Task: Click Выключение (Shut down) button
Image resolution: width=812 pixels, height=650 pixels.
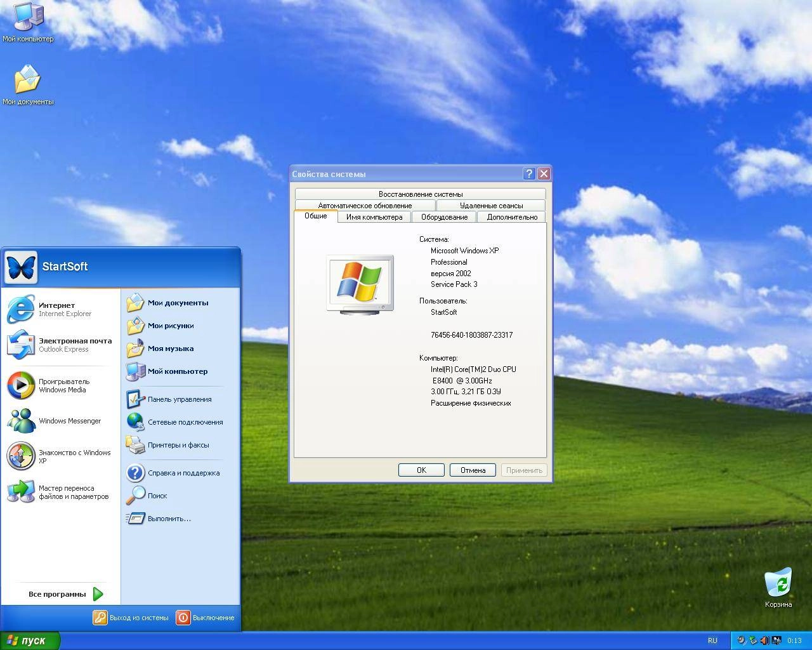Action: 206,618
